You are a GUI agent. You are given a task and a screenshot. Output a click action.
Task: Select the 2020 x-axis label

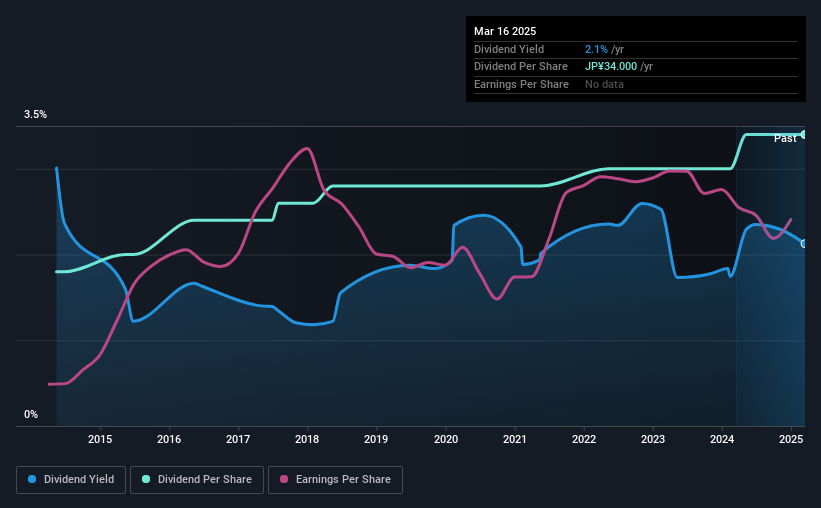[x=446, y=439]
